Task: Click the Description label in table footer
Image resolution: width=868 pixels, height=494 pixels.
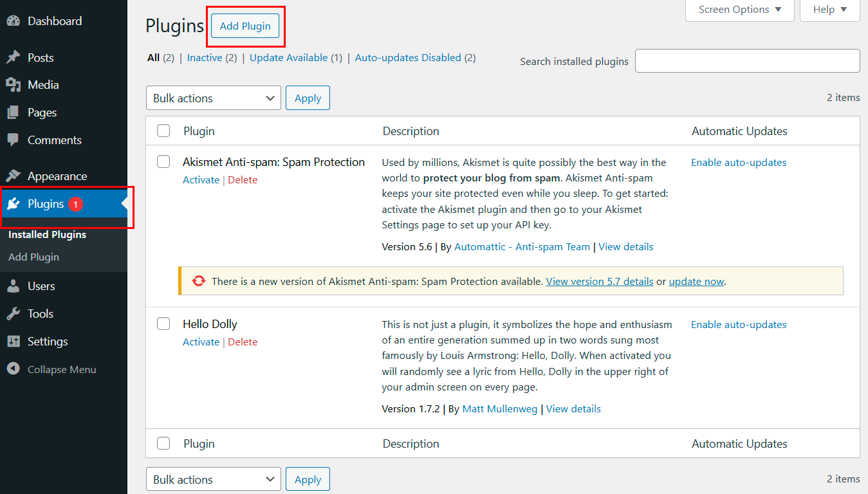Action: [411, 444]
